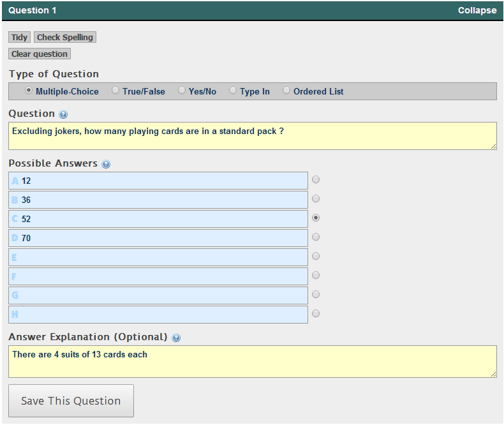Viewport: 504px width, 425px height.
Task: Click Clear question button
Action: (x=40, y=54)
